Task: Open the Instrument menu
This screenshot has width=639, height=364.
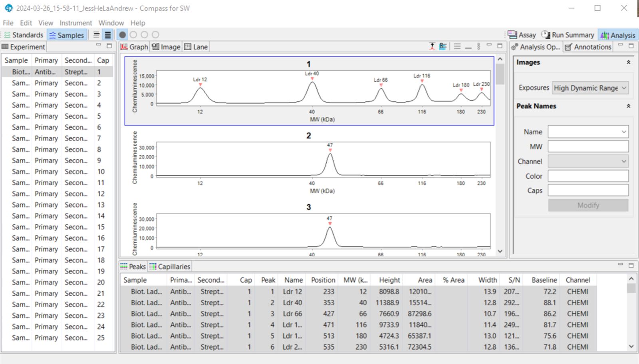Action: click(x=75, y=23)
